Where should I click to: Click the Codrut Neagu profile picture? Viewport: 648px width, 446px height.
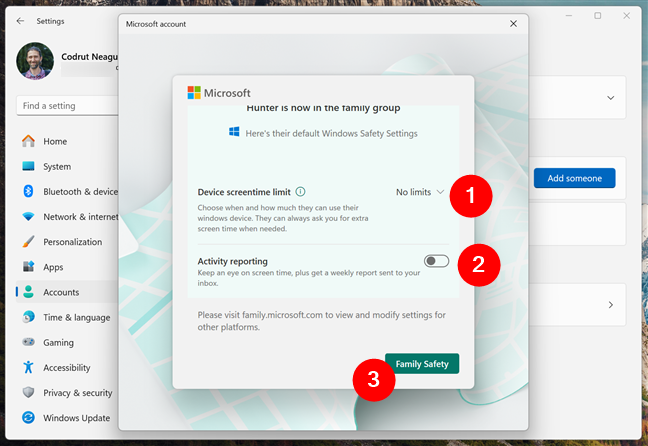coord(35,61)
